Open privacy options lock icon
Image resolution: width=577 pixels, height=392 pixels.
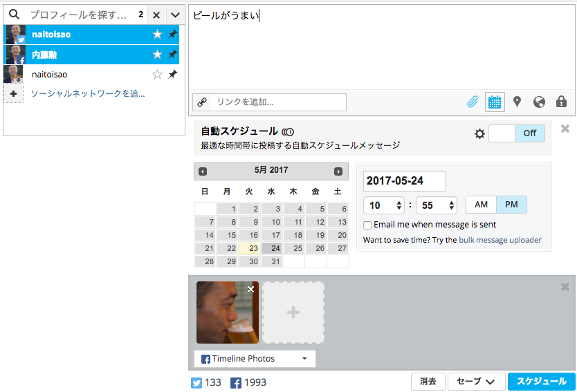pos(561,102)
